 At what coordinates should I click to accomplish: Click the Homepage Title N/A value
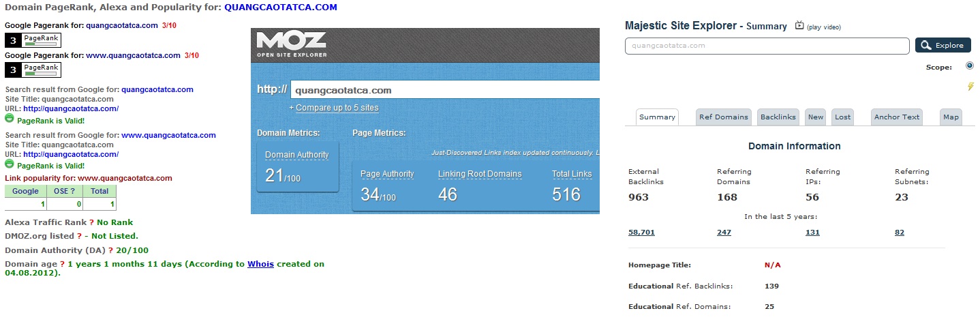click(x=773, y=265)
